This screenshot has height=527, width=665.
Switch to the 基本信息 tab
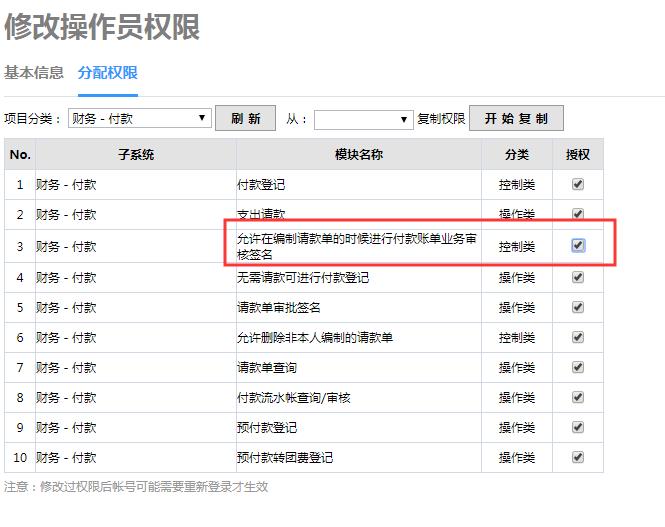click(x=34, y=72)
